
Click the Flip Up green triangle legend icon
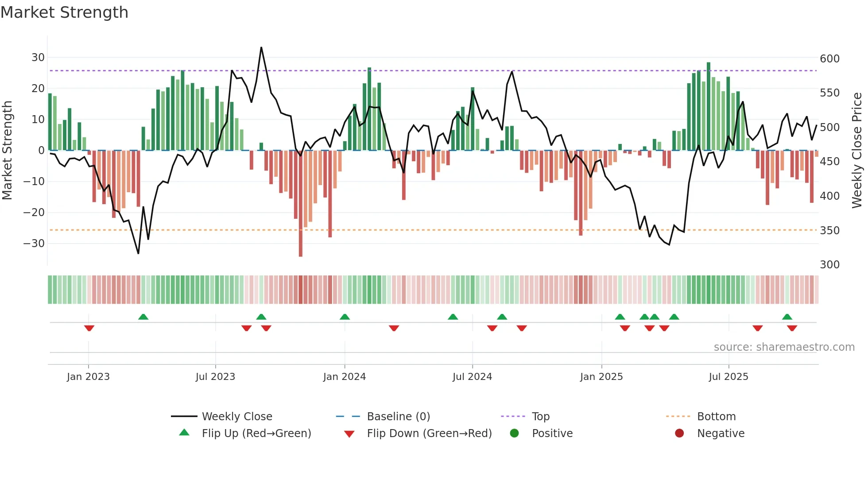(x=184, y=433)
